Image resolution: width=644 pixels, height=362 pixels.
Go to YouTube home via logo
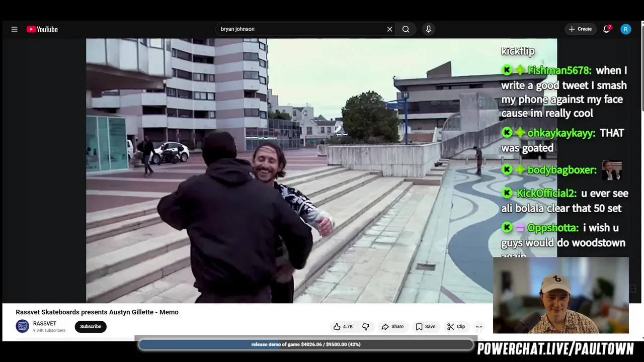click(x=42, y=29)
